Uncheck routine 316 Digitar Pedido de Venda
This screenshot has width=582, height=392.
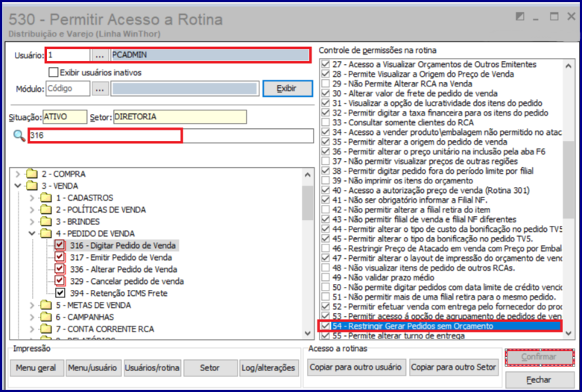pyautogui.click(x=60, y=245)
